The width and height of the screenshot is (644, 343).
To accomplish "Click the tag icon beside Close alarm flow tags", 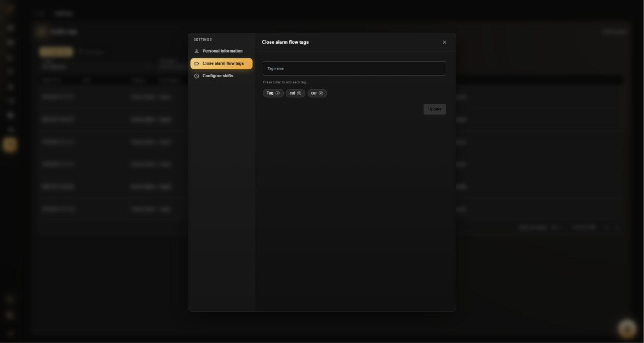I will [x=197, y=63].
